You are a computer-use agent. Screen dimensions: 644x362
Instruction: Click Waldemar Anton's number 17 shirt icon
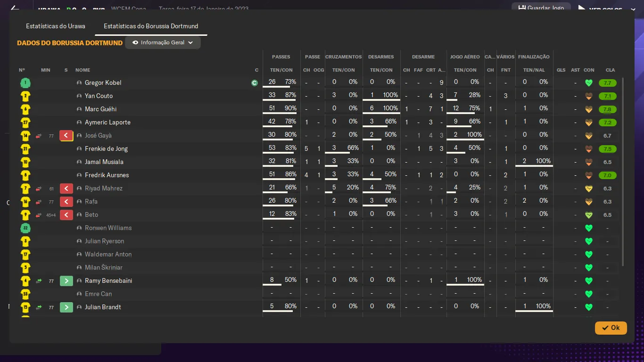tap(25, 255)
